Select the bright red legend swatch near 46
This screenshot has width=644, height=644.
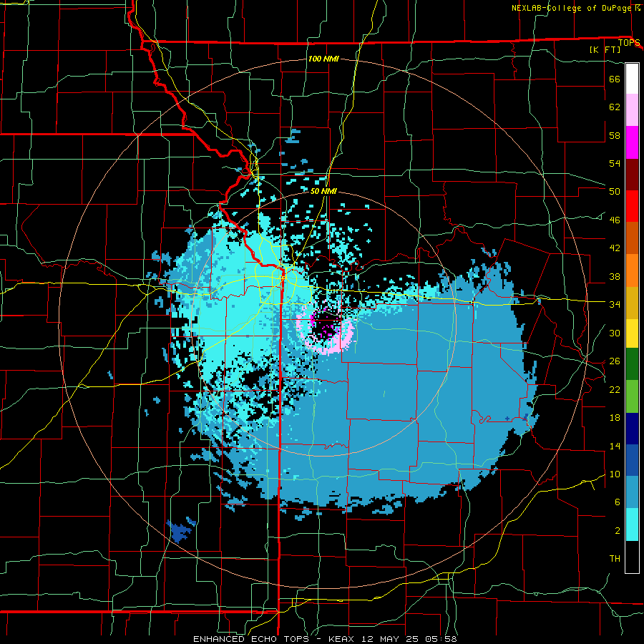tap(632, 206)
